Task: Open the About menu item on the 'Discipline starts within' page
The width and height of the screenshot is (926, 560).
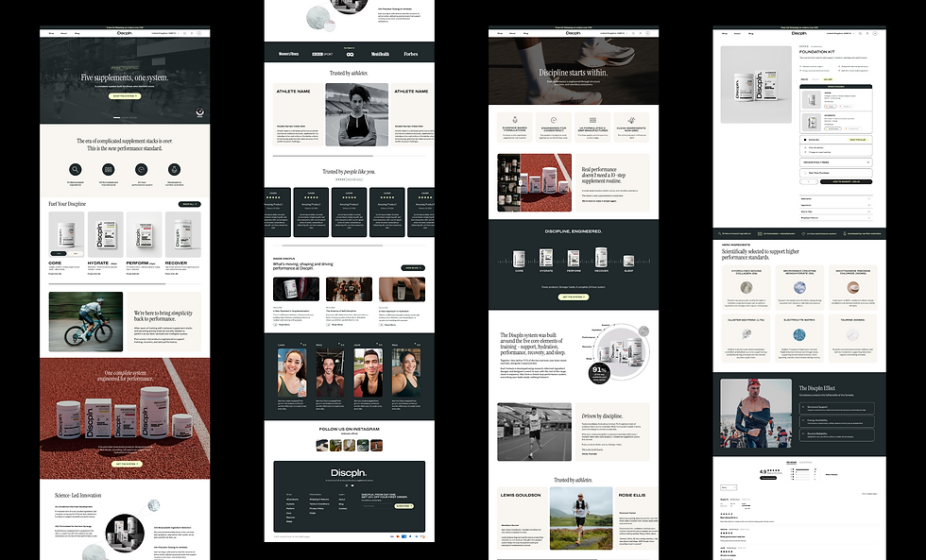Action: click(x=512, y=34)
